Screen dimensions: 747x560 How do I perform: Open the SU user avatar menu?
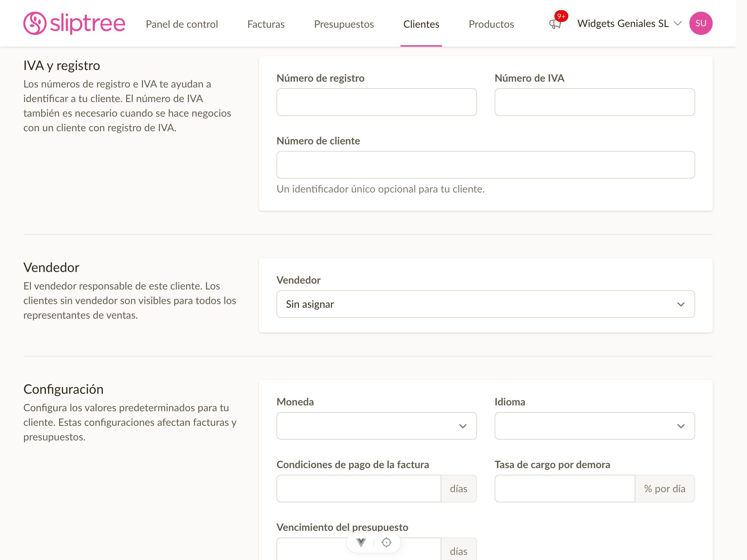point(701,23)
